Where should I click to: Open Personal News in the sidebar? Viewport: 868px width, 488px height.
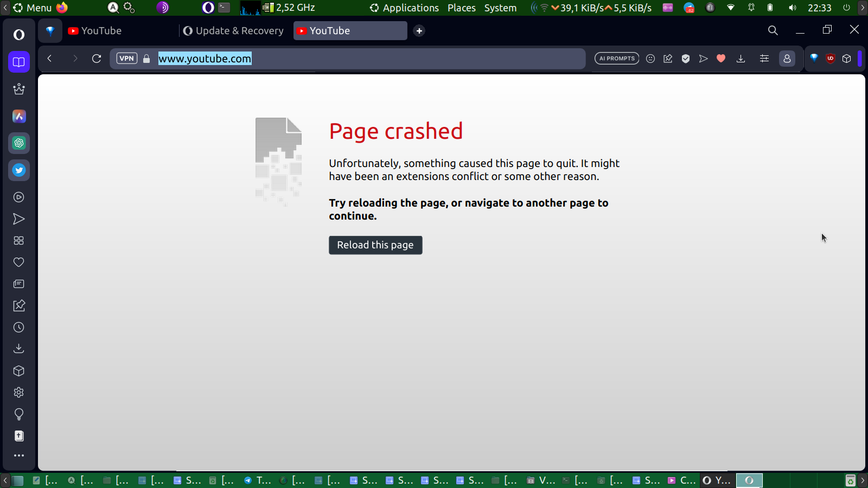tap(19, 284)
